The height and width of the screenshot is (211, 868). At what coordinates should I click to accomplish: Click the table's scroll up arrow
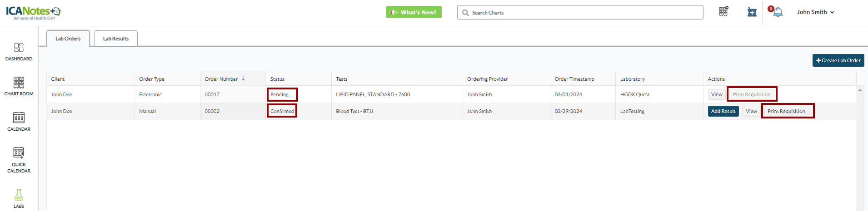860,90
